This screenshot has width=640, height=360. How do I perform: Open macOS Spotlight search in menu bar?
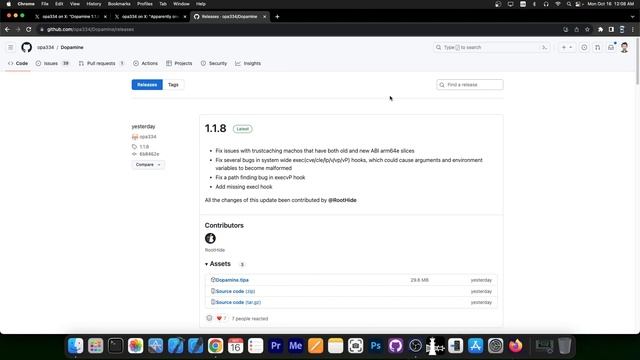[569, 4]
